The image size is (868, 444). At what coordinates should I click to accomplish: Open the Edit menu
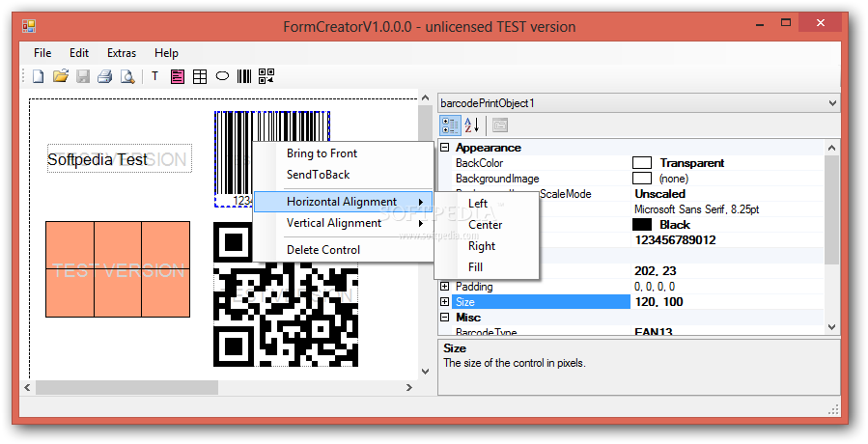tap(79, 53)
